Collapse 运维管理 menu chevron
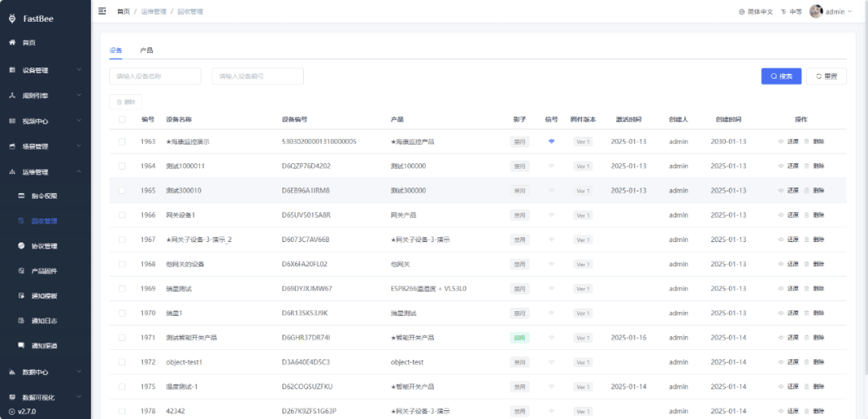This screenshot has height=419, width=868. [79, 172]
